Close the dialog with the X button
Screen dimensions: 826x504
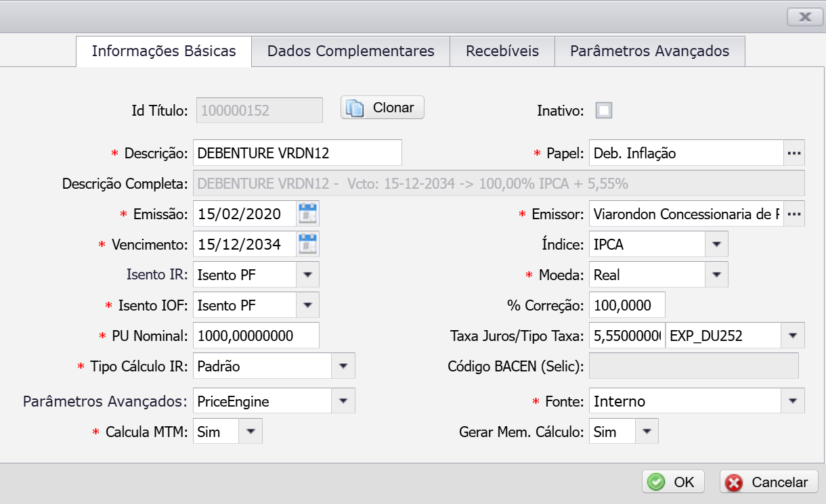[x=805, y=18]
